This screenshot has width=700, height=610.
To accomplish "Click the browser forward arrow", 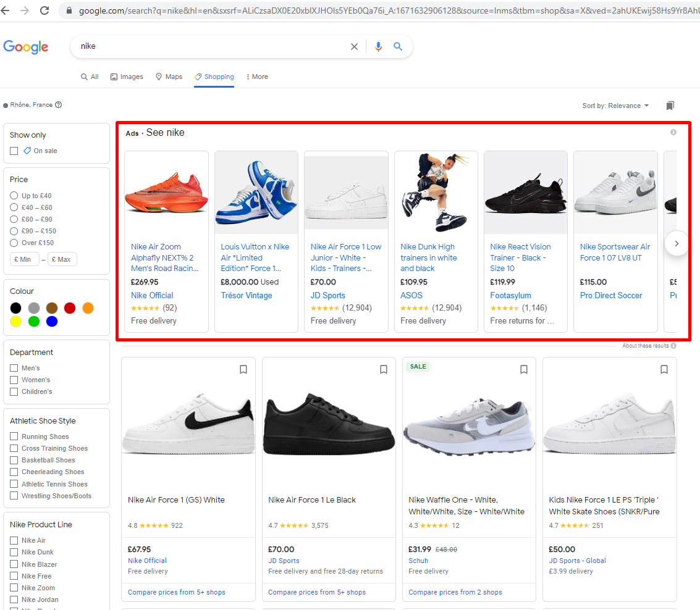I will [25, 10].
